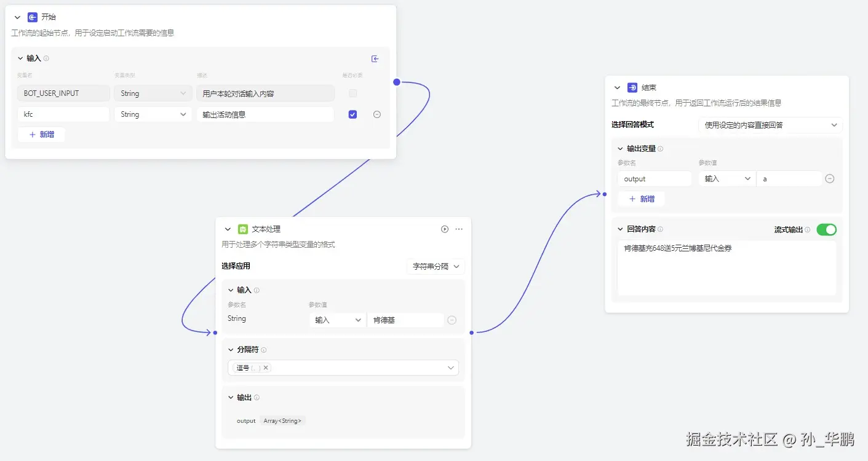Open the 选择回答模式 dropdown
This screenshot has height=461, width=868.
click(x=772, y=125)
